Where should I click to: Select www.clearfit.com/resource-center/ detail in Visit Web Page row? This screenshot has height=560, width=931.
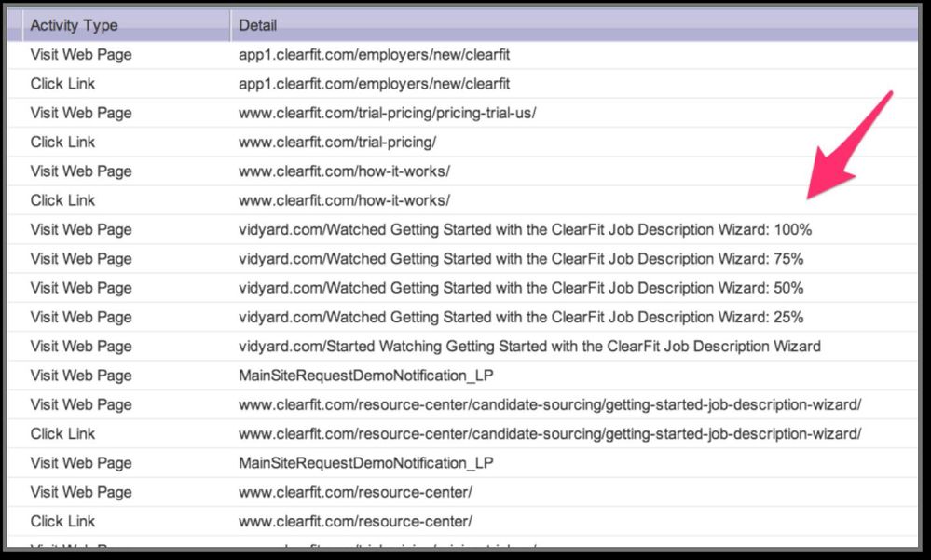click(356, 492)
